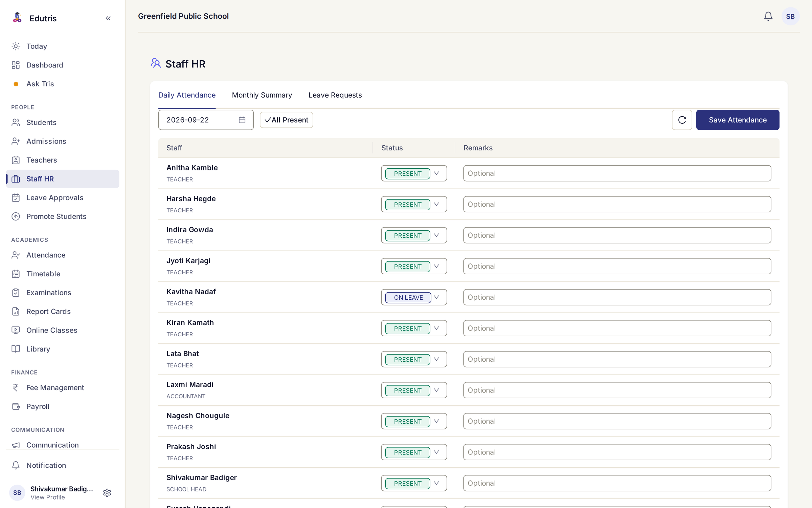Open Library in sidebar
Image resolution: width=812 pixels, height=508 pixels.
pos(63,349)
